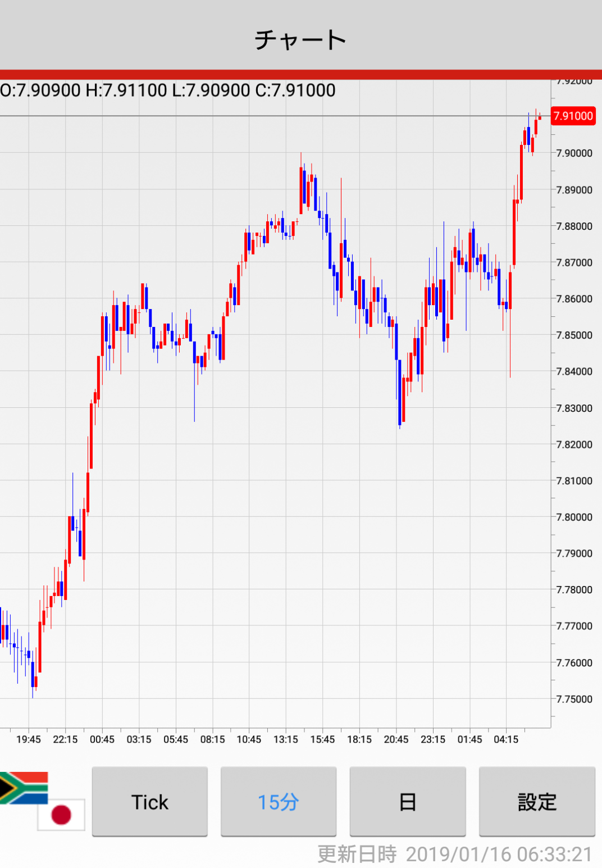Click the 7.90000 price axis label

574,153
